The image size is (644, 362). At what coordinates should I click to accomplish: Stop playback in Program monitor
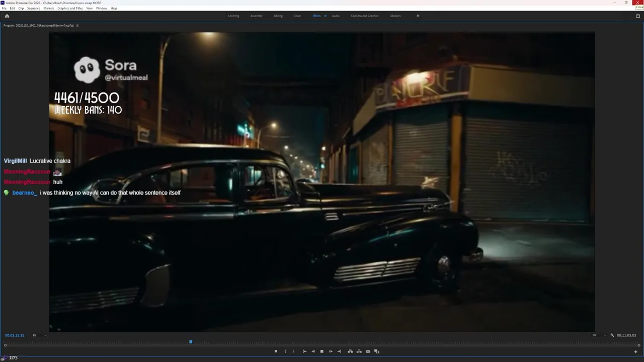tap(322, 351)
